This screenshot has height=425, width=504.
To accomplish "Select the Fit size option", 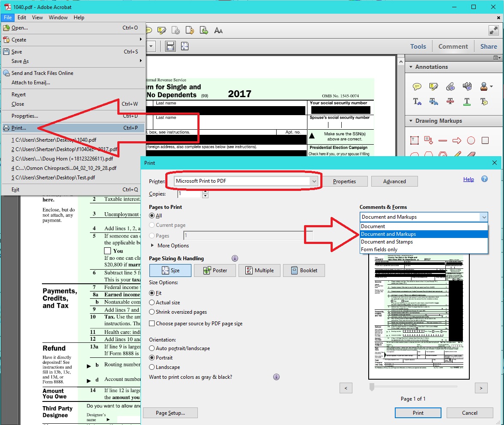I will [x=152, y=293].
